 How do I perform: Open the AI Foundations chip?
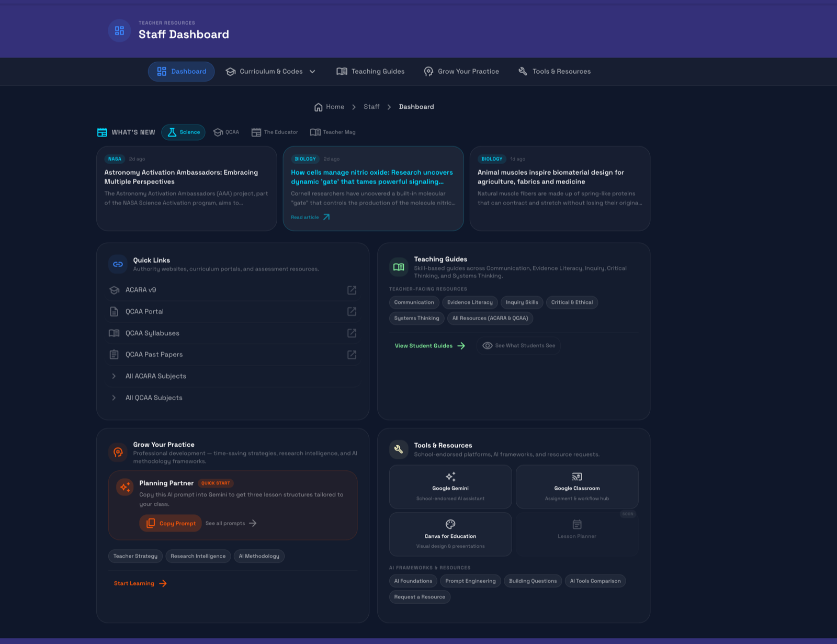(413, 581)
